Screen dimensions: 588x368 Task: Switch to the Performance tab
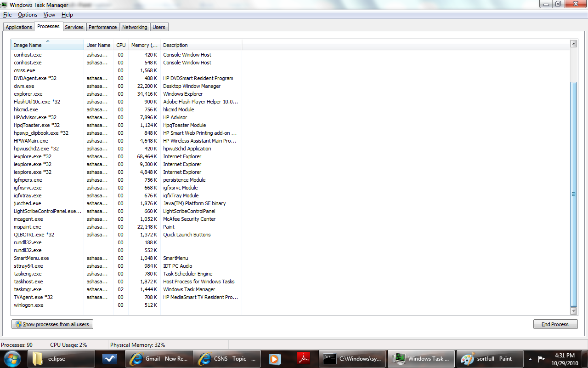point(102,27)
